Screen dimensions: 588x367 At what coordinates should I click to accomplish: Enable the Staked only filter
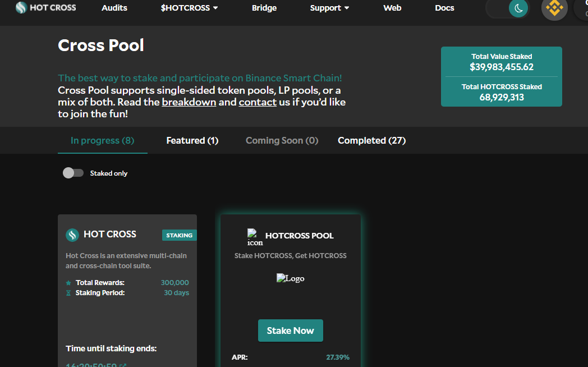click(x=73, y=173)
